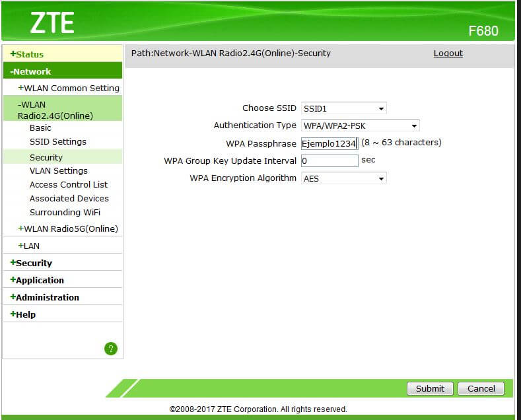The width and height of the screenshot is (521, 420).
Task: Expand WLAN Radio5G(Online) section
Action: tap(68, 228)
